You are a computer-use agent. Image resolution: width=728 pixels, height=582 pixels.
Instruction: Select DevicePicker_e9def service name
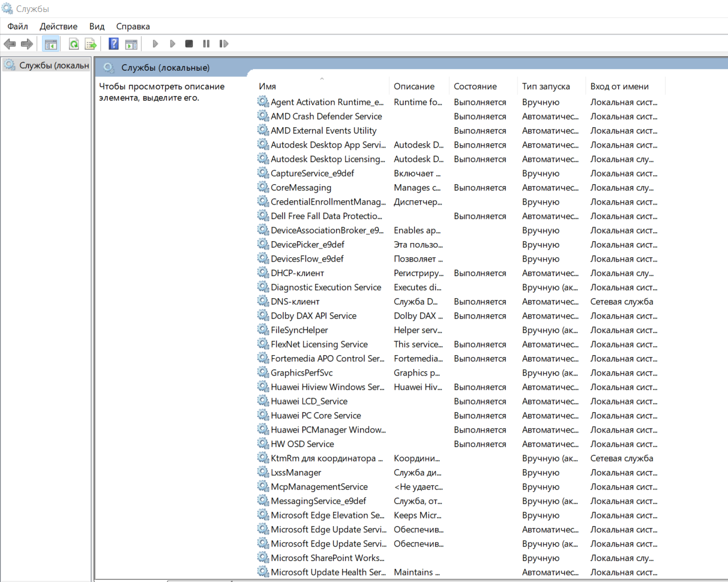click(x=307, y=244)
